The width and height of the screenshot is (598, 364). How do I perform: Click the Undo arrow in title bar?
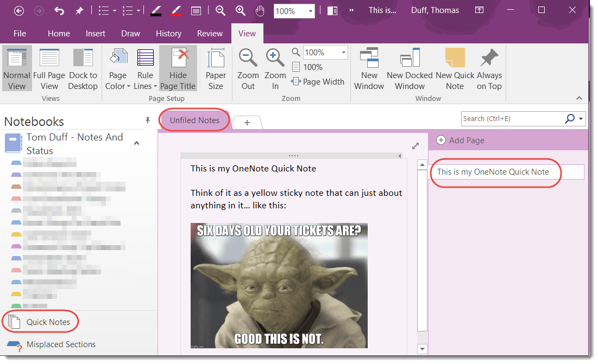[x=59, y=10]
